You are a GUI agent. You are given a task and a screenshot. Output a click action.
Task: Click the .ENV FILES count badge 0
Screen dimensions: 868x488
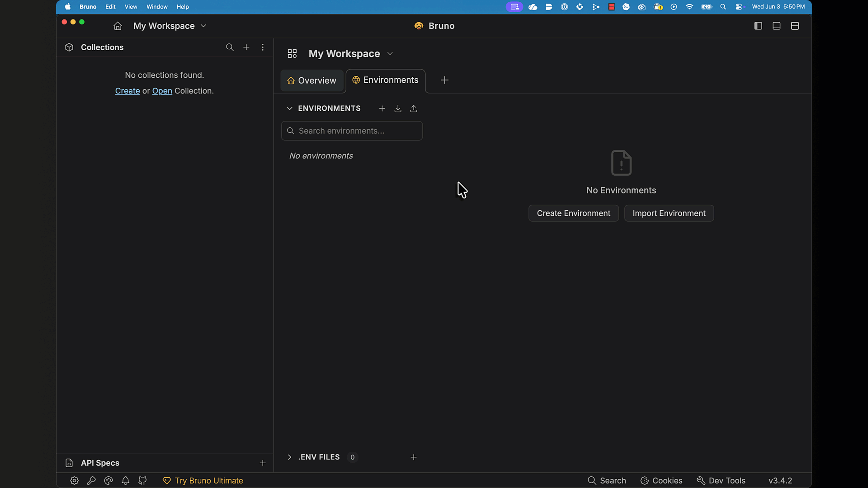click(353, 457)
